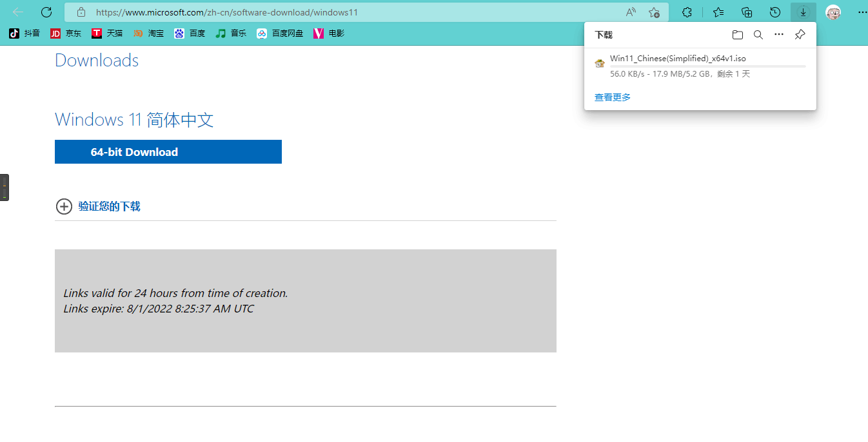Viewport: 868px width, 442px height.
Task: Open the 百度 bookmark
Action: pos(190,33)
